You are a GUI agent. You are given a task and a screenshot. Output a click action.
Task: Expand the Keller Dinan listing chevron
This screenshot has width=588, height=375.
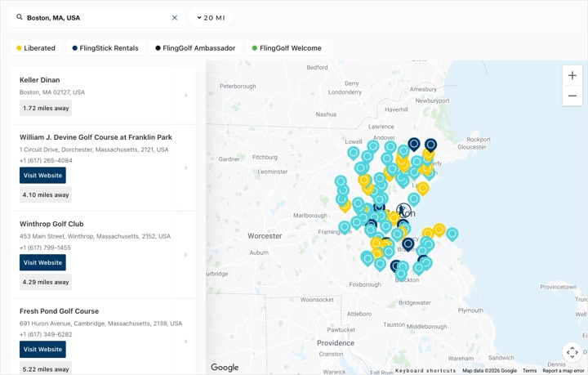pyautogui.click(x=185, y=96)
